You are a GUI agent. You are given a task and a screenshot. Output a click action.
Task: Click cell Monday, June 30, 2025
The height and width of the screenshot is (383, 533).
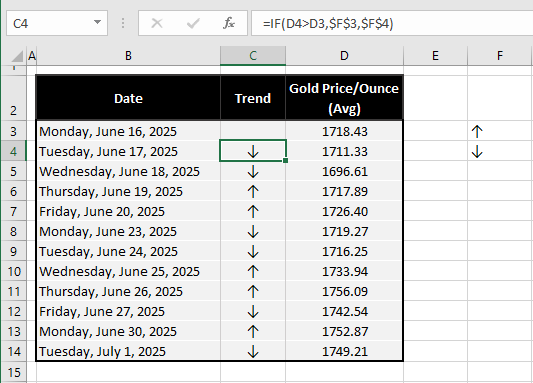coord(128,331)
